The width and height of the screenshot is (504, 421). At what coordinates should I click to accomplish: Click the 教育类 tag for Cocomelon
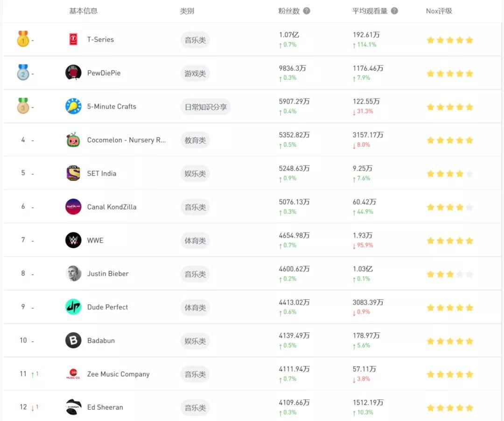click(195, 140)
